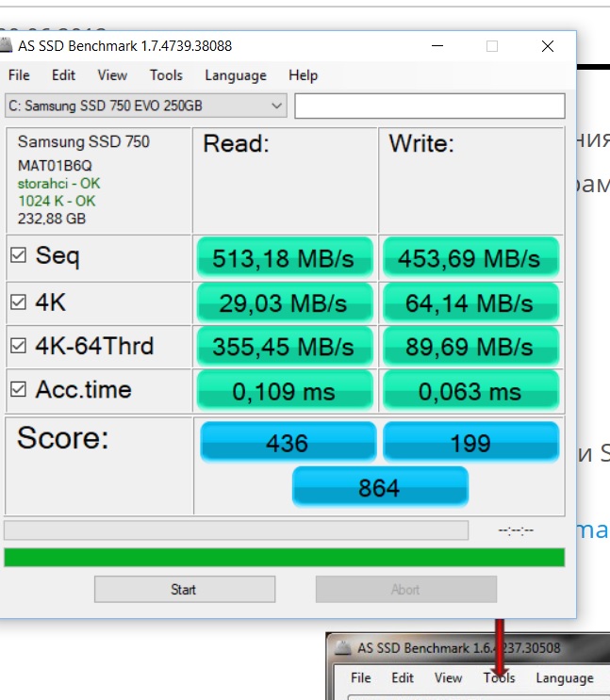
Task: Click the 4K-64Thrd write result 89,69 MB/s
Action: click(471, 347)
